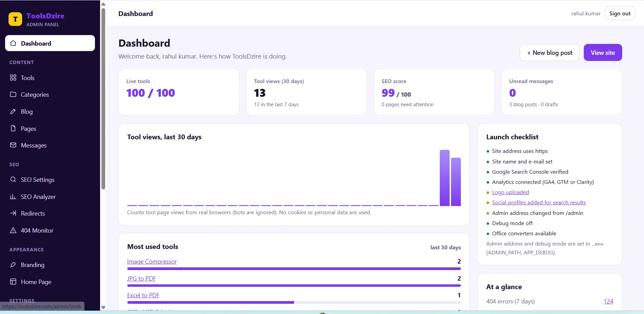Screen dimensions: 644x314
Task: Click the 124 link beside 404 errors
Action: point(608,301)
